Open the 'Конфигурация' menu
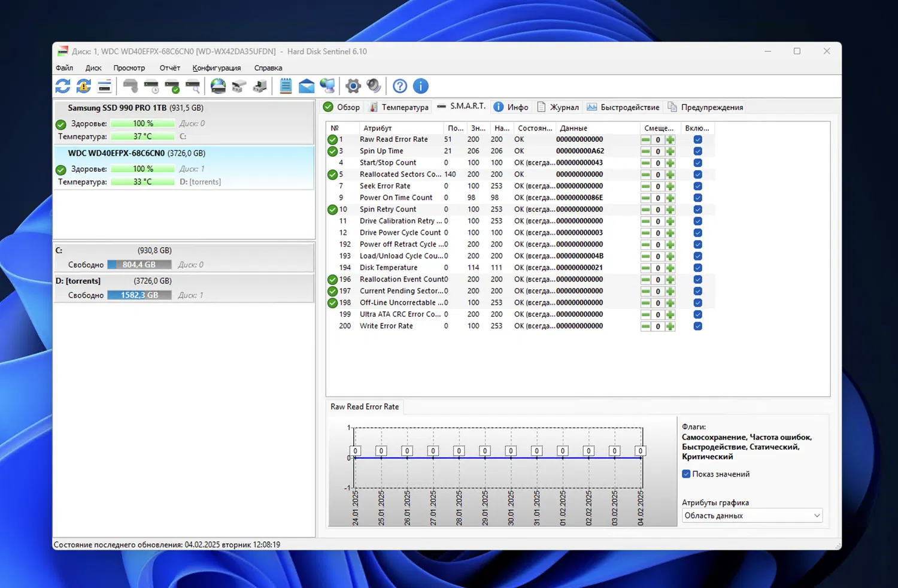 [x=217, y=68]
